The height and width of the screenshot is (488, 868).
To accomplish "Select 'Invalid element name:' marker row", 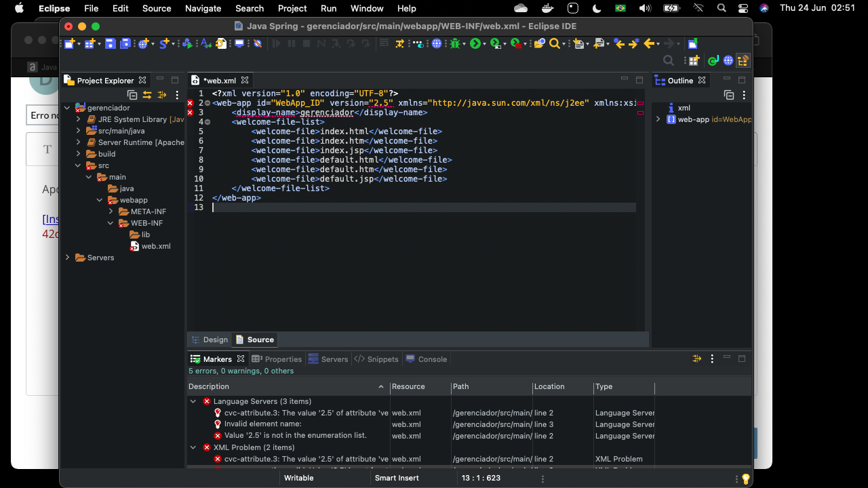I will tap(263, 424).
